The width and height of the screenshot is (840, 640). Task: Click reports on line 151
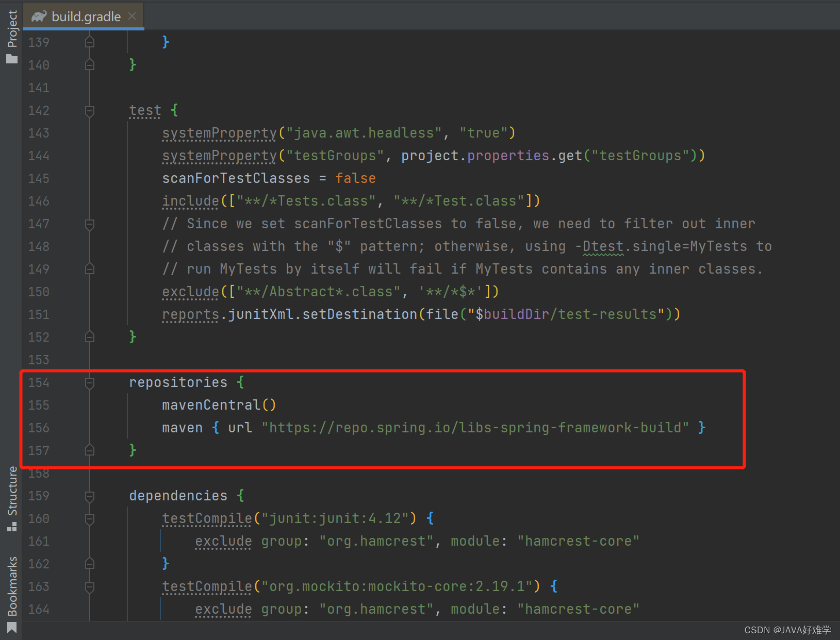pyautogui.click(x=190, y=314)
